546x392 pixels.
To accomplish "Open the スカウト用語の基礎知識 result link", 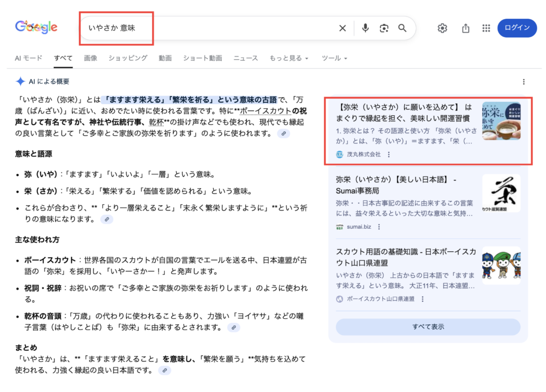I will point(406,257).
